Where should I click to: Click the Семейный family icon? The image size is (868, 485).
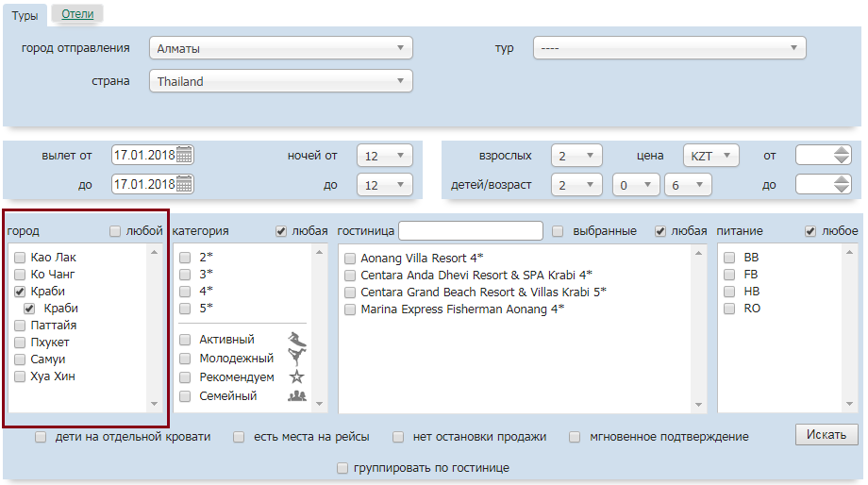click(x=297, y=396)
